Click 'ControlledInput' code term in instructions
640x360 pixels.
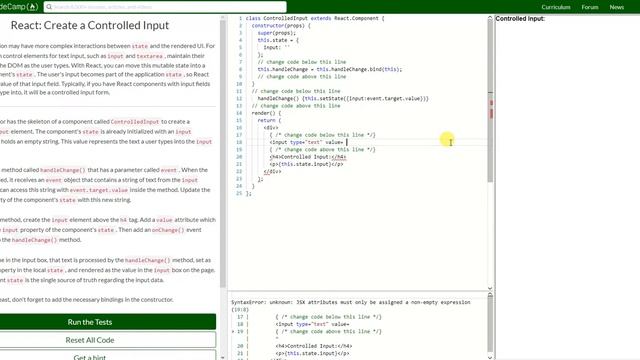click(135, 122)
